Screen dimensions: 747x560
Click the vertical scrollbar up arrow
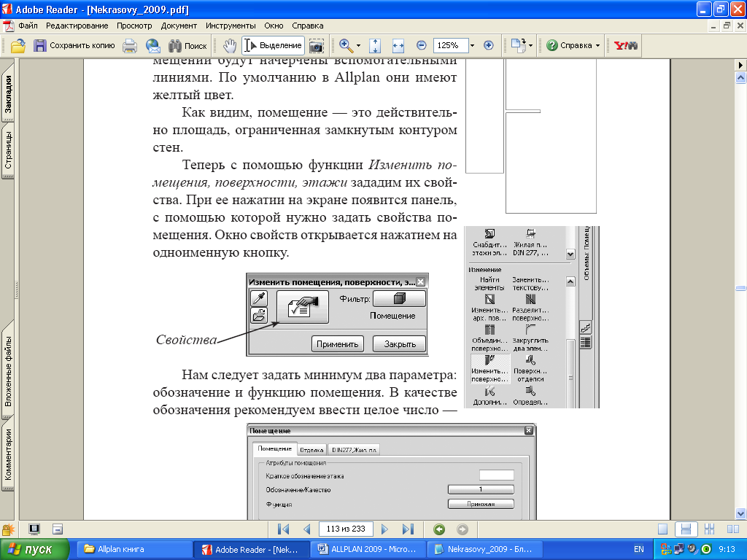[x=740, y=77]
